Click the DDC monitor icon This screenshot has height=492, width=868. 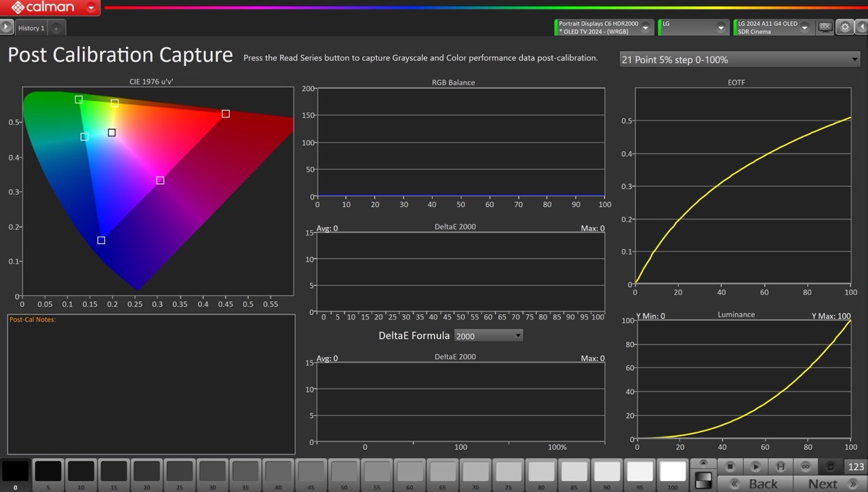point(825,27)
